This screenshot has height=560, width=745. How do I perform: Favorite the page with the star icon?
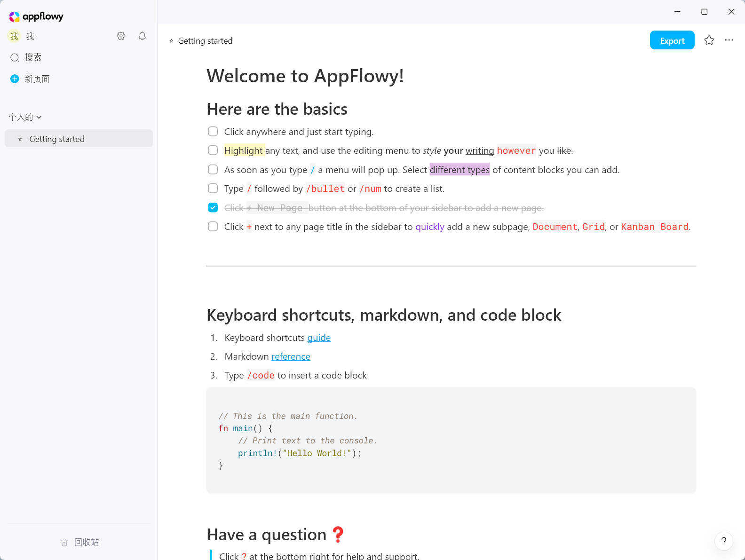[x=709, y=40]
